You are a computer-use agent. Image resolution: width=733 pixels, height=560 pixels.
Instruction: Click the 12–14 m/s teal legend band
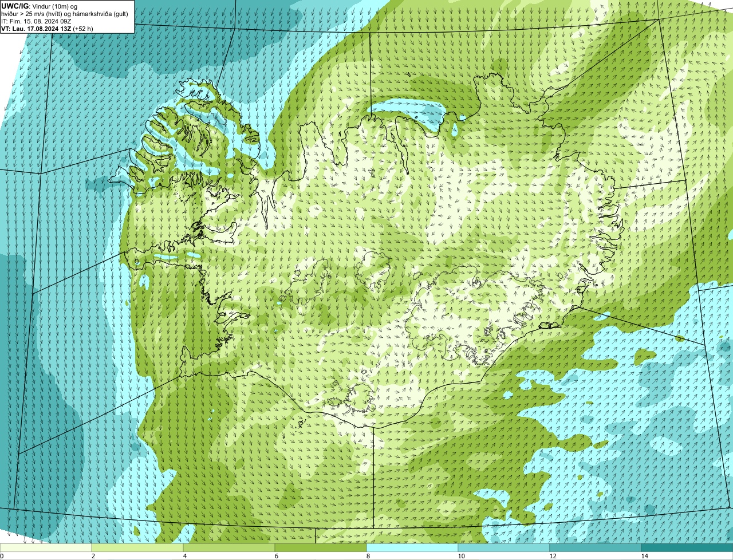click(x=596, y=547)
